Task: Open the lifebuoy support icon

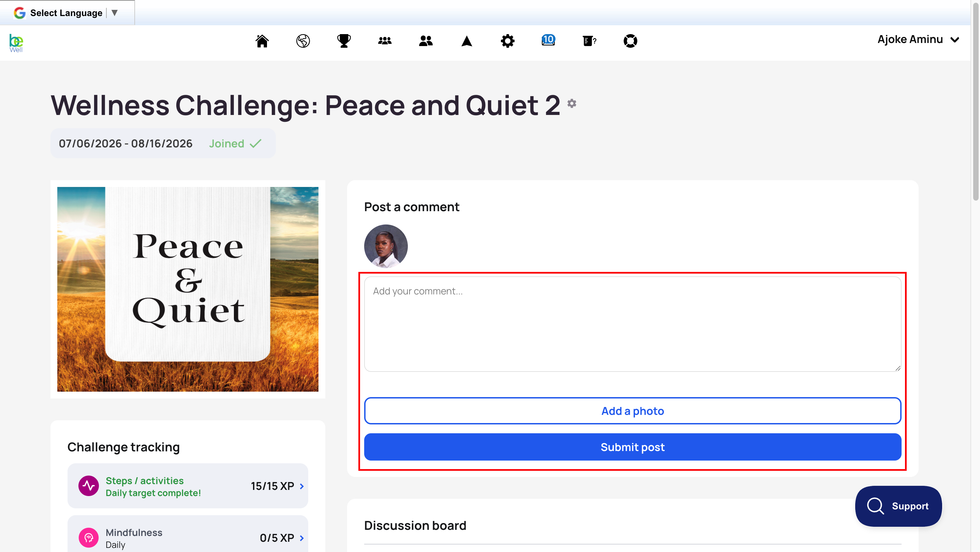Action: pyautogui.click(x=630, y=41)
